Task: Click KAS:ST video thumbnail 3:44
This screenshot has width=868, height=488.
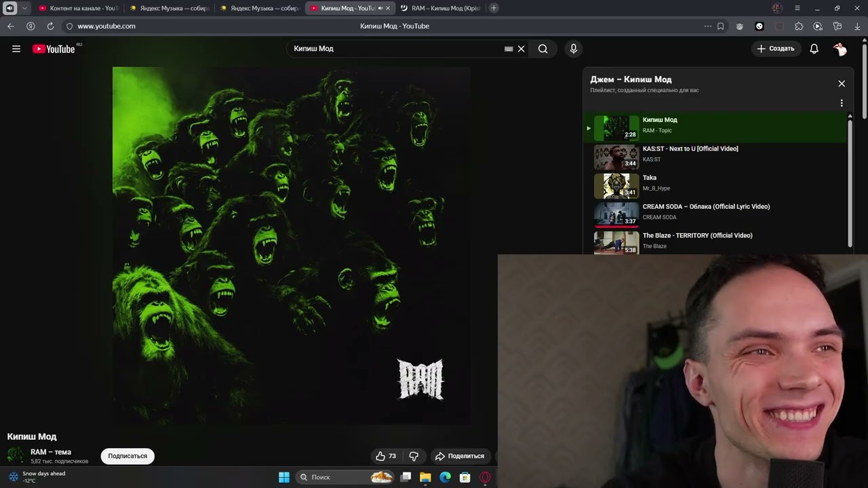Action: tap(616, 157)
